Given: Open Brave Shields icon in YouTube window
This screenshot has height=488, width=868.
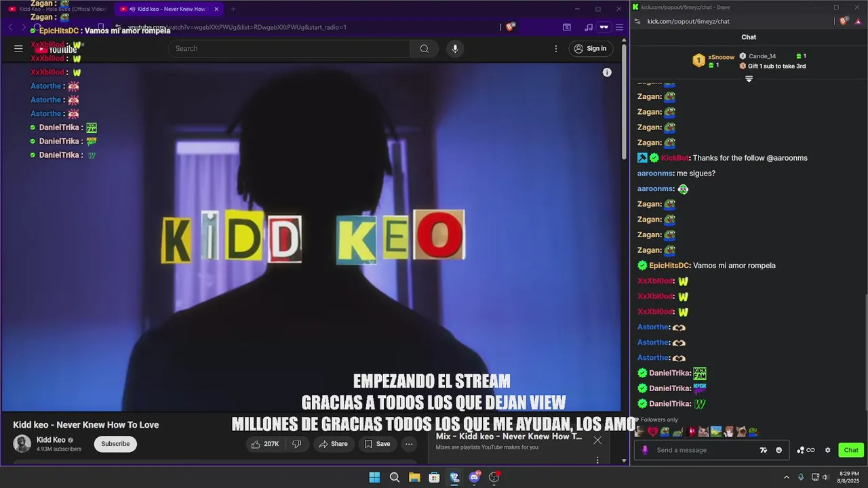Looking at the screenshot, I should pos(511,27).
